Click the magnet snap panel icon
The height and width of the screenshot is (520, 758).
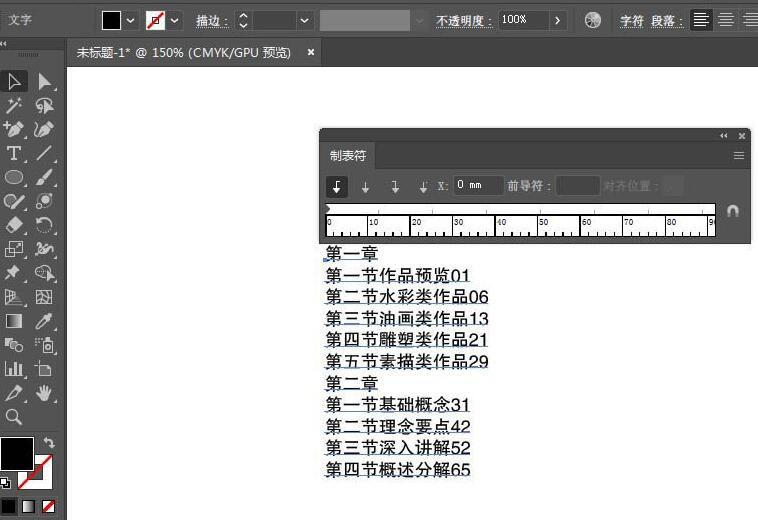[732, 211]
